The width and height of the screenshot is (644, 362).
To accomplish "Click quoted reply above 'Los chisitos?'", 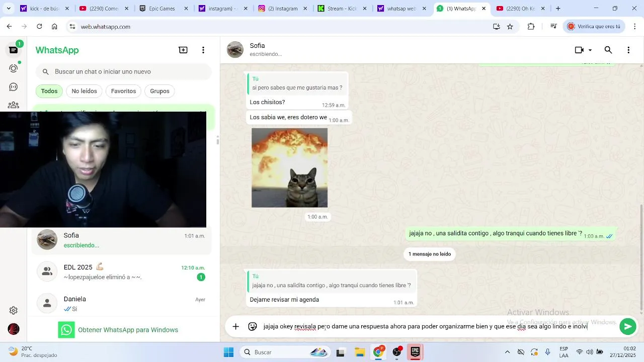I will point(297,84).
